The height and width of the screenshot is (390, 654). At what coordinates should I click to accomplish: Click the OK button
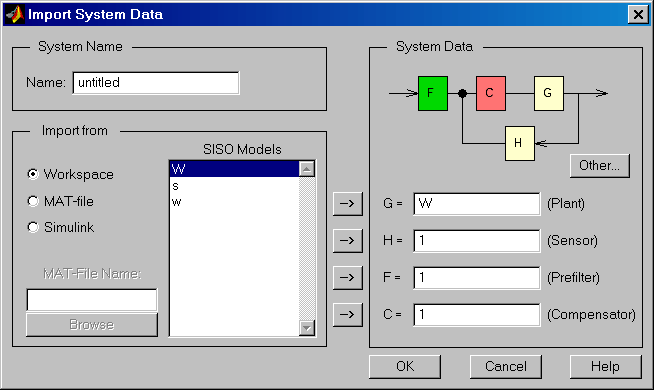click(x=405, y=367)
